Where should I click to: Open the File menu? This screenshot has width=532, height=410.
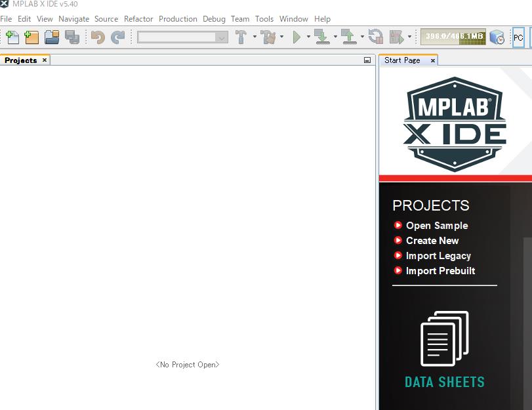point(6,19)
